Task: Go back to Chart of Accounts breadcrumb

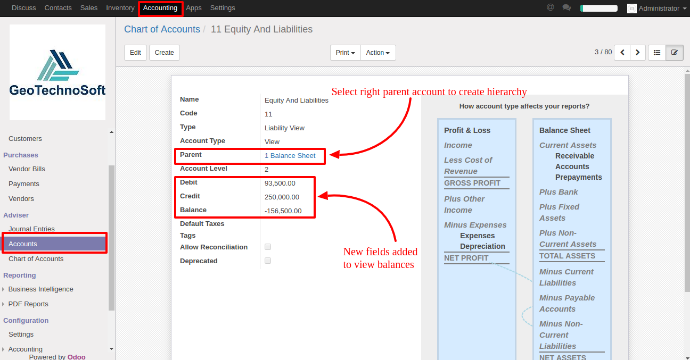Action: coord(162,29)
